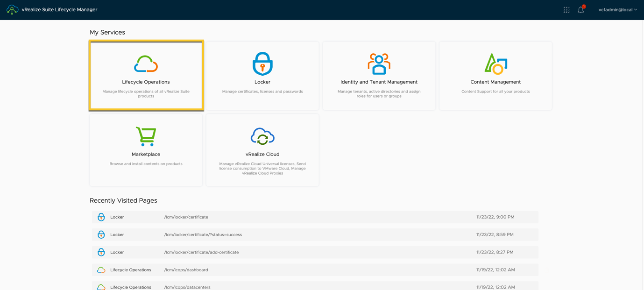Click 'vRealize Suite Lifecycle Manager' header title

tap(59, 10)
